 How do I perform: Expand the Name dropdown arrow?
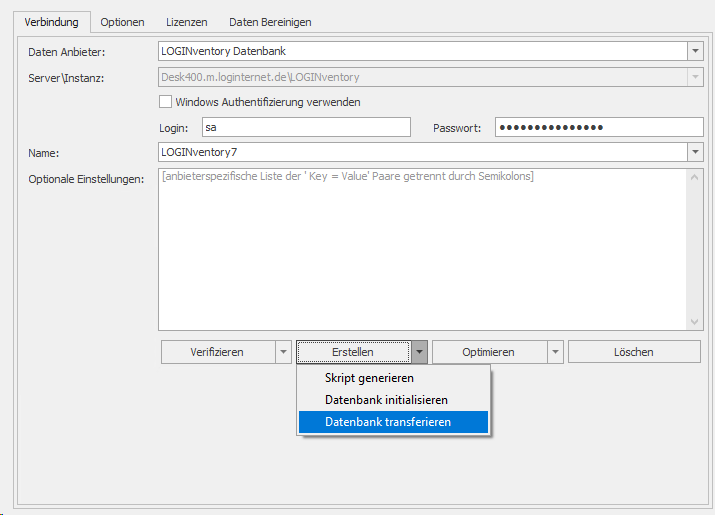695,152
